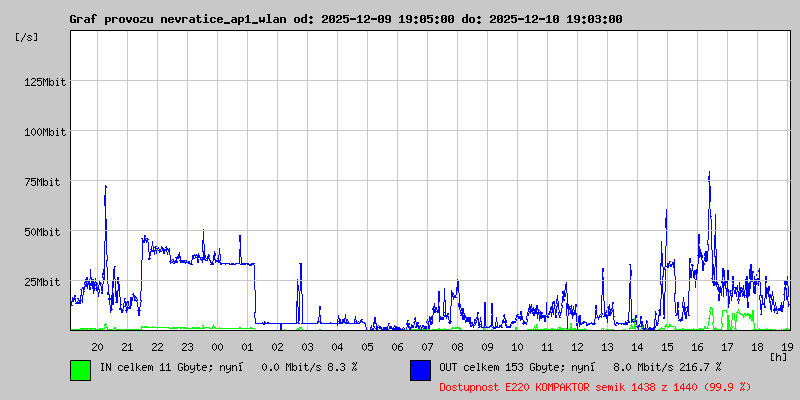This screenshot has height=400, width=800.
Task: Click the hour '13' x-axis label
Action: pyautogui.click(x=607, y=347)
